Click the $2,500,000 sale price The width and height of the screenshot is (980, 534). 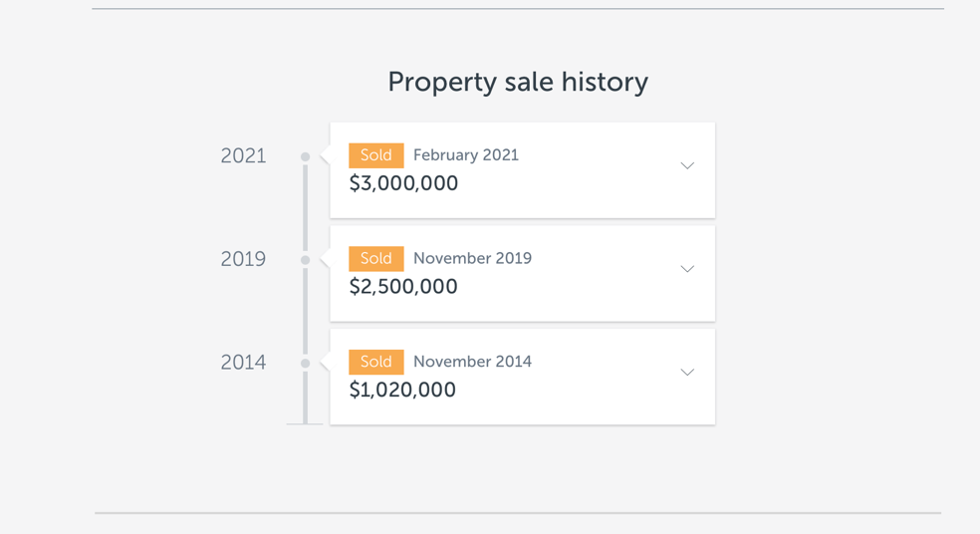coord(403,287)
